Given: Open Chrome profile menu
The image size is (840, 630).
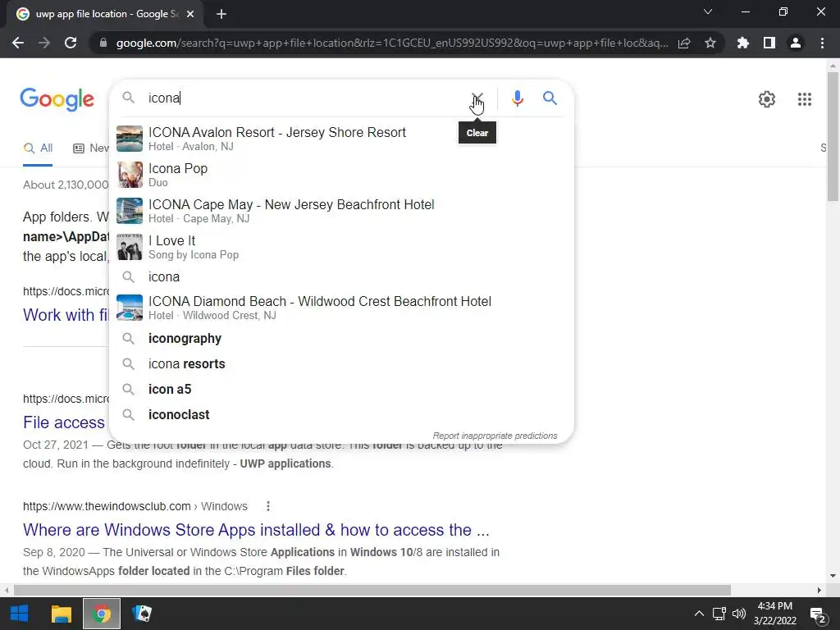Looking at the screenshot, I should point(796,43).
